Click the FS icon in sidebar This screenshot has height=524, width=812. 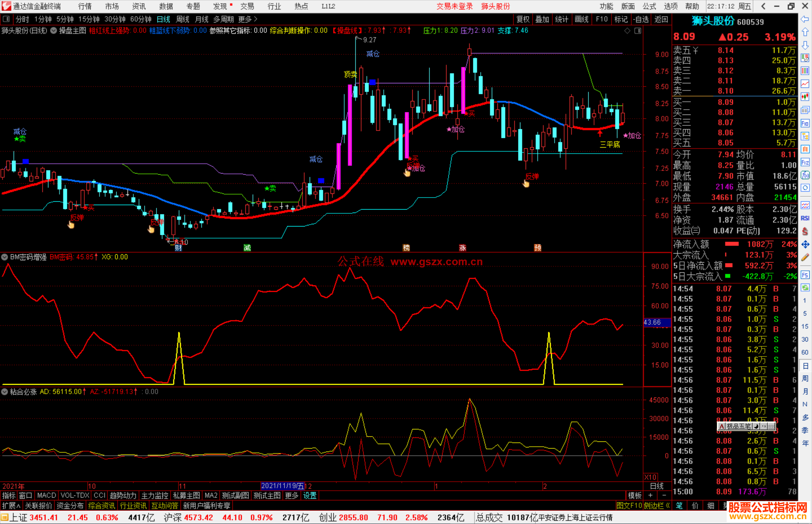[805, 275]
